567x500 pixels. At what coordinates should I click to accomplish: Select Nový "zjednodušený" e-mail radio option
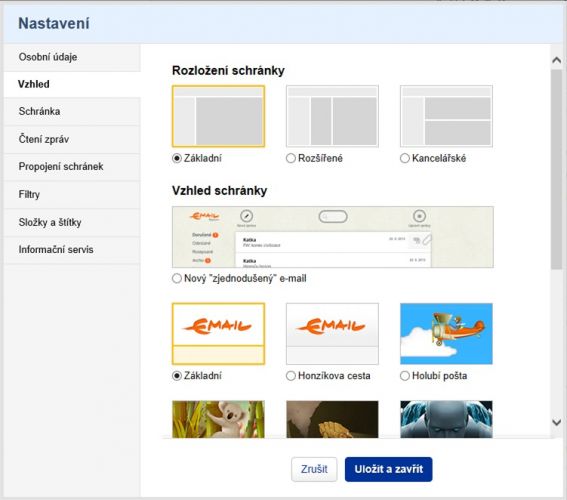[x=176, y=278]
